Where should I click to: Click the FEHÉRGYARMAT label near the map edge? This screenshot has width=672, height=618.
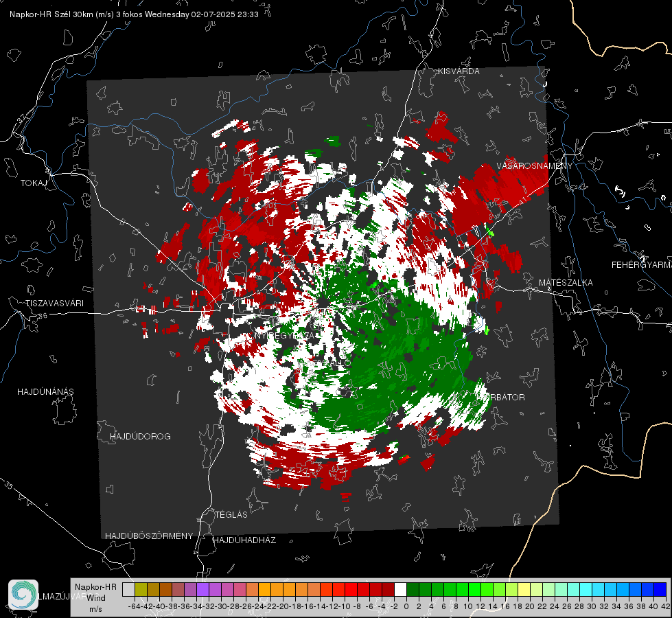(641, 265)
